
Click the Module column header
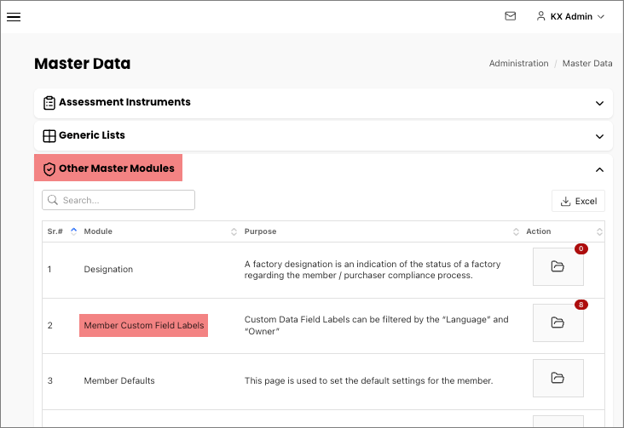tap(98, 231)
